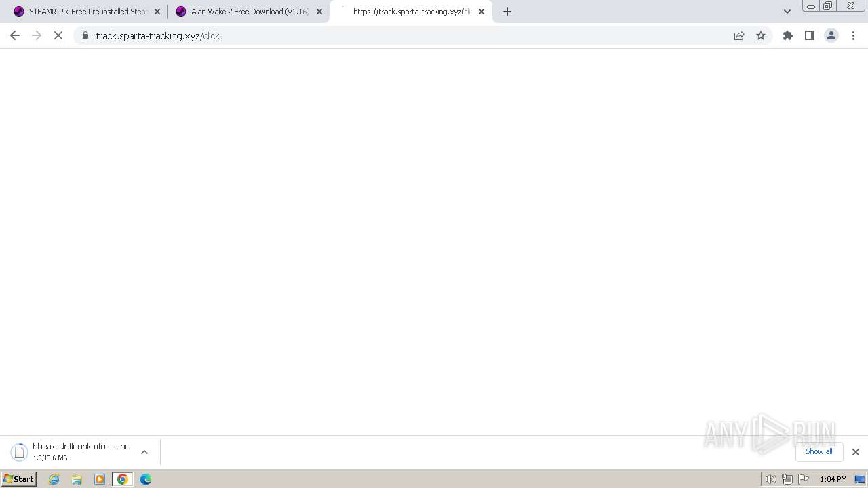Open the network tray icon
This screenshot has height=488, width=868.
click(787, 479)
